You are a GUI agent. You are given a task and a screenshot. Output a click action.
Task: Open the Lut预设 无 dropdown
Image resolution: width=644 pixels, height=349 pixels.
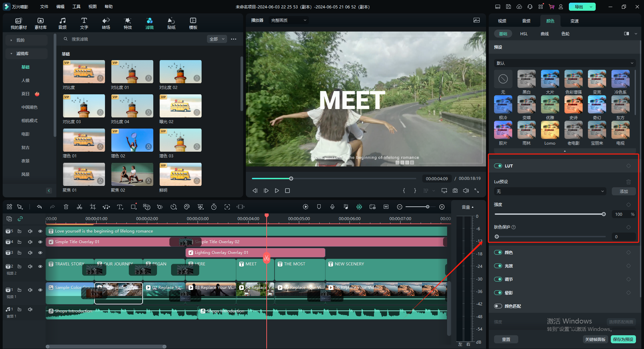click(550, 191)
